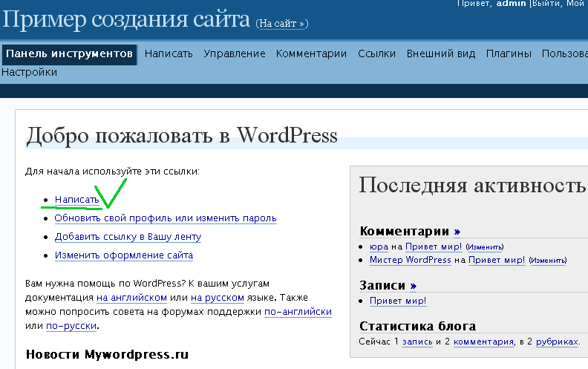
Task: Go to the Управление menu
Action: [x=235, y=54]
